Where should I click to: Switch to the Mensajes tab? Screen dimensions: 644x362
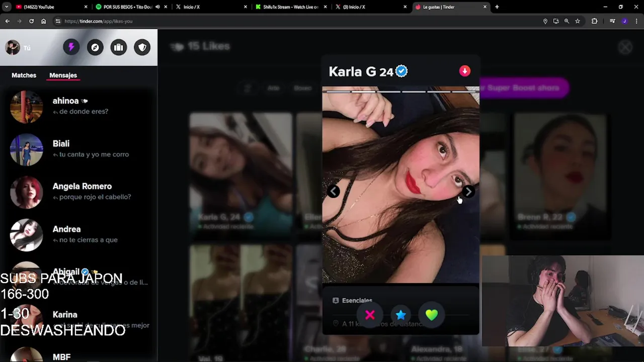(x=63, y=75)
